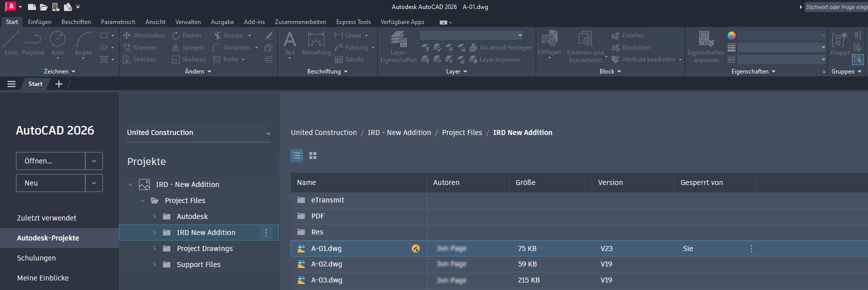Expand the Support Files folder

click(x=154, y=264)
